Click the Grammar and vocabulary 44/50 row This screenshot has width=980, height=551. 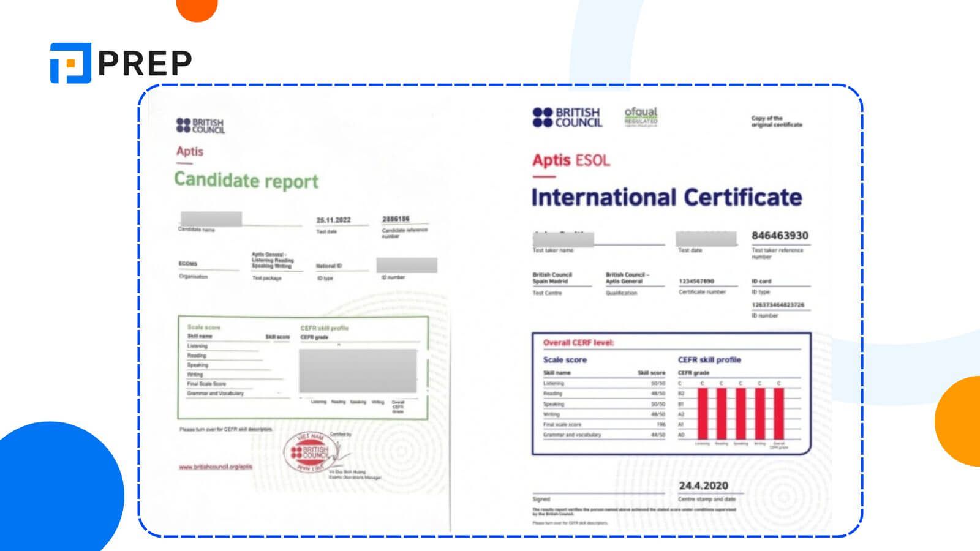click(604, 435)
